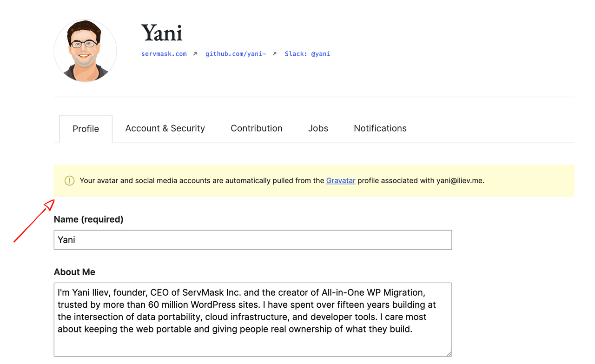Open the servmask.com link
The height and width of the screenshot is (364, 595).
pyautogui.click(x=164, y=54)
